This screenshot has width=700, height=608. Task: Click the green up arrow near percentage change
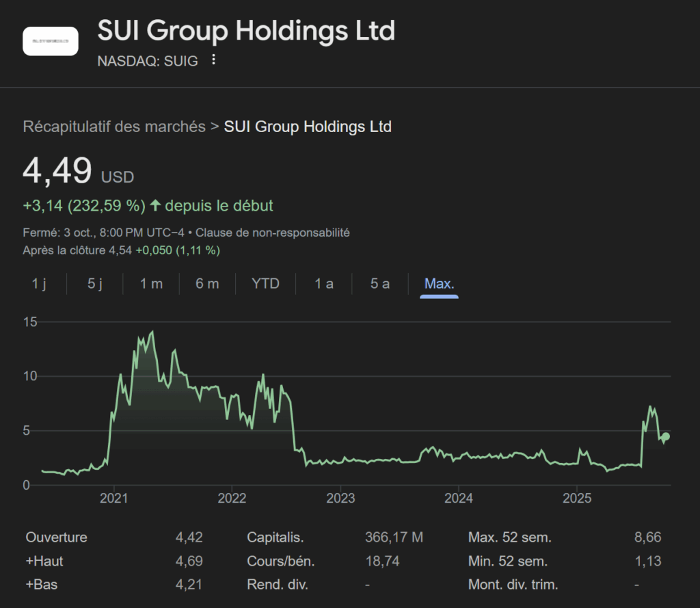(x=155, y=205)
